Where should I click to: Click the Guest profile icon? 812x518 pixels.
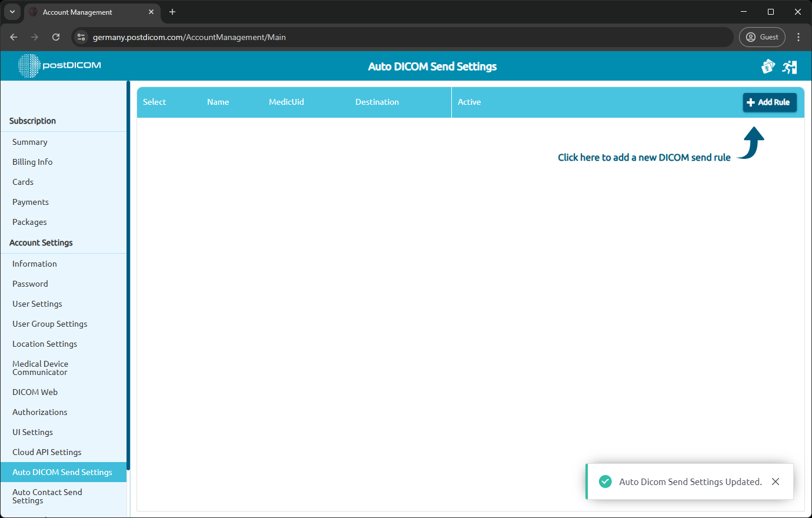(762, 36)
